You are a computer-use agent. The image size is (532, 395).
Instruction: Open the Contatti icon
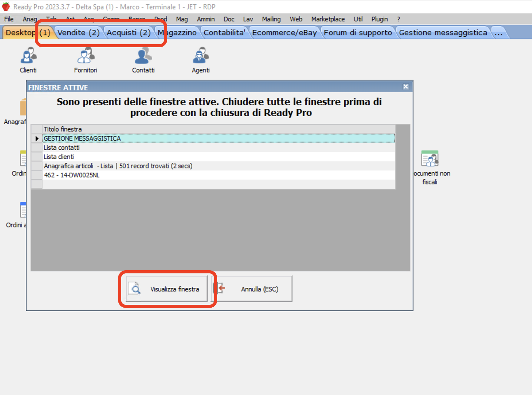click(x=143, y=60)
